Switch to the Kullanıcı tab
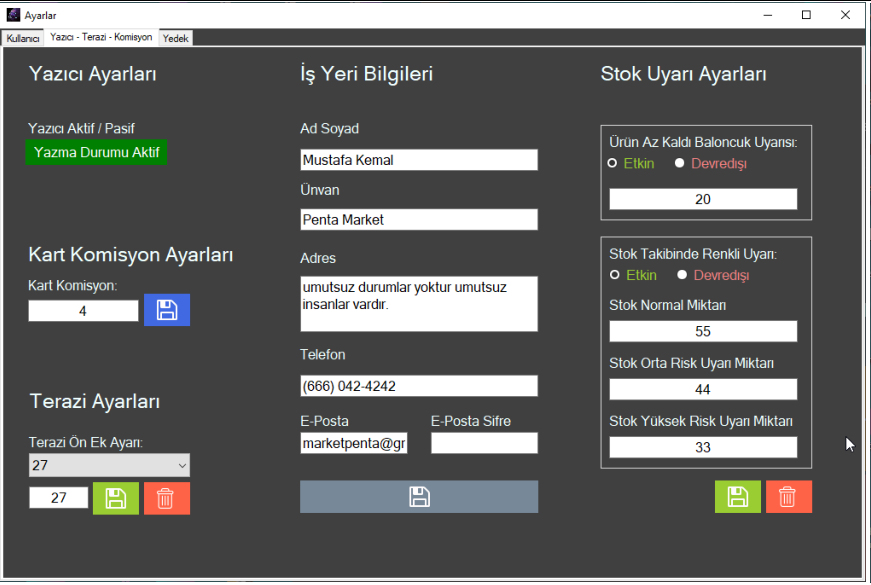The width and height of the screenshot is (871, 585). [22, 38]
